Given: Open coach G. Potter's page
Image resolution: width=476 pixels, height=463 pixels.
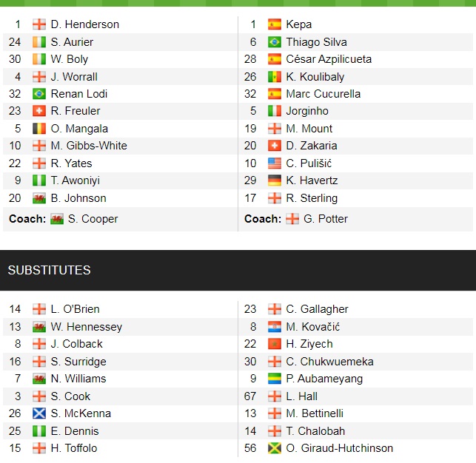Looking at the screenshot, I should (x=326, y=219).
